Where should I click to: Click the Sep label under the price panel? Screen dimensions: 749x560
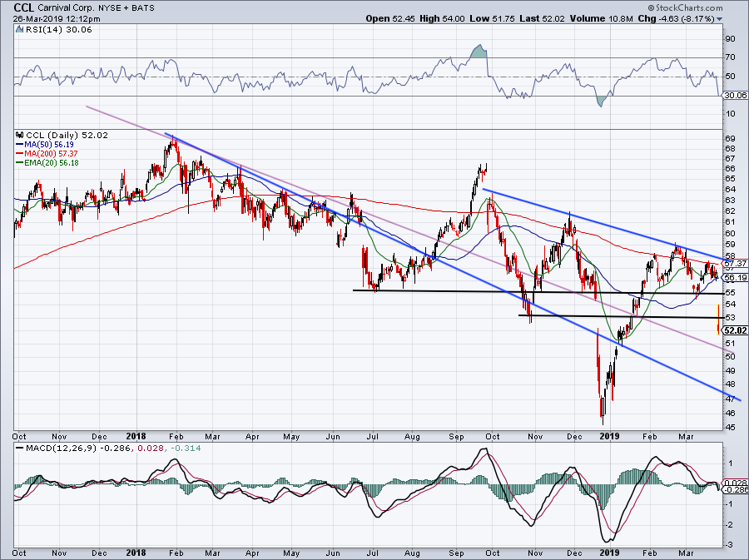point(456,436)
